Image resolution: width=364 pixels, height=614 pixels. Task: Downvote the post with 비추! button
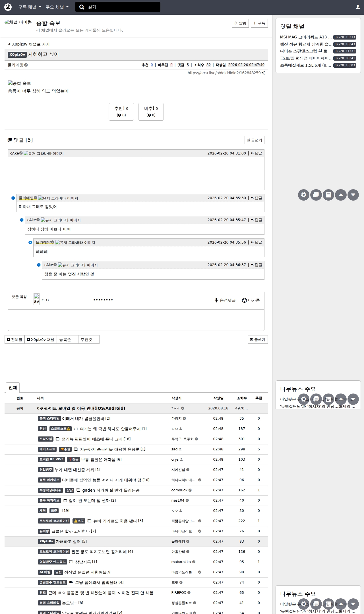click(151, 112)
